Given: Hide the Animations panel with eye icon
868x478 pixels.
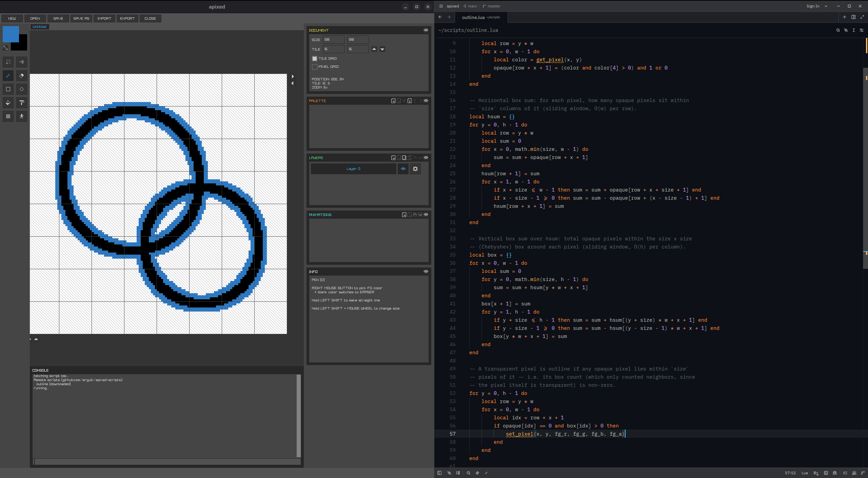Looking at the screenshot, I should click(x=426, y=215).
